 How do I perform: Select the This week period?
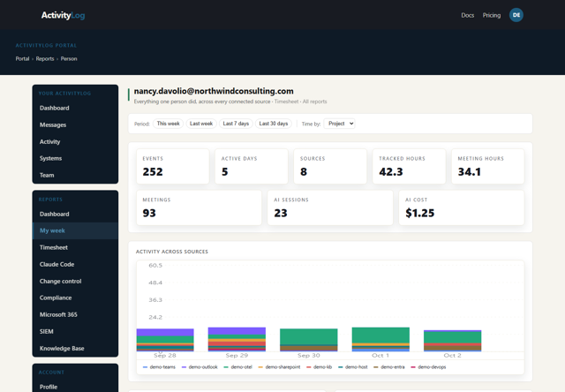[169, 124]
